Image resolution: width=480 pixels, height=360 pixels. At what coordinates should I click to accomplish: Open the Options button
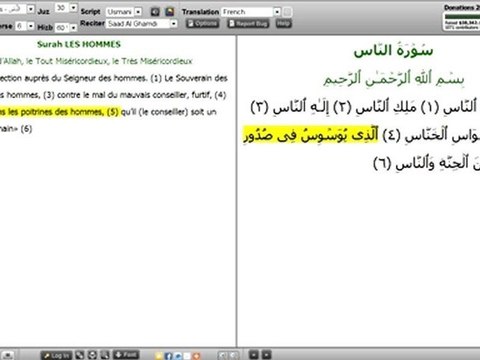[x=202, y=24]
